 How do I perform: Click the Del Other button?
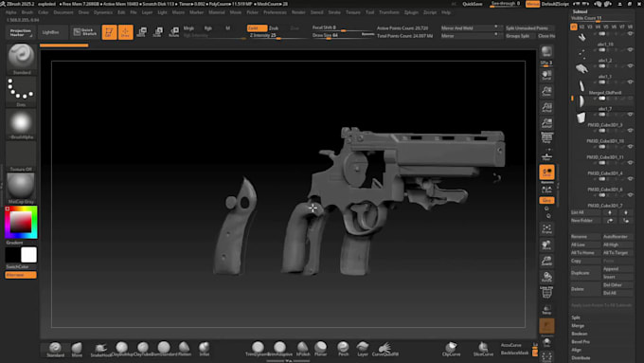[x=617, y=285]
